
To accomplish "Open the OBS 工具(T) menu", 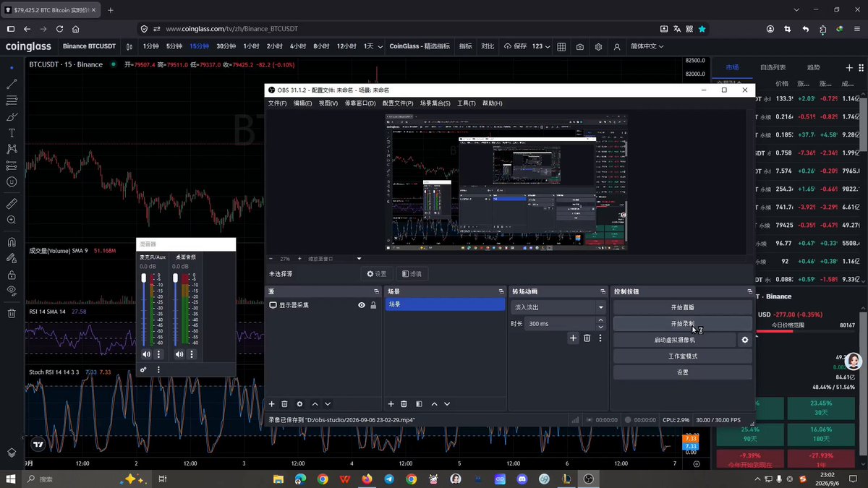I will click(x=467, y=103).
